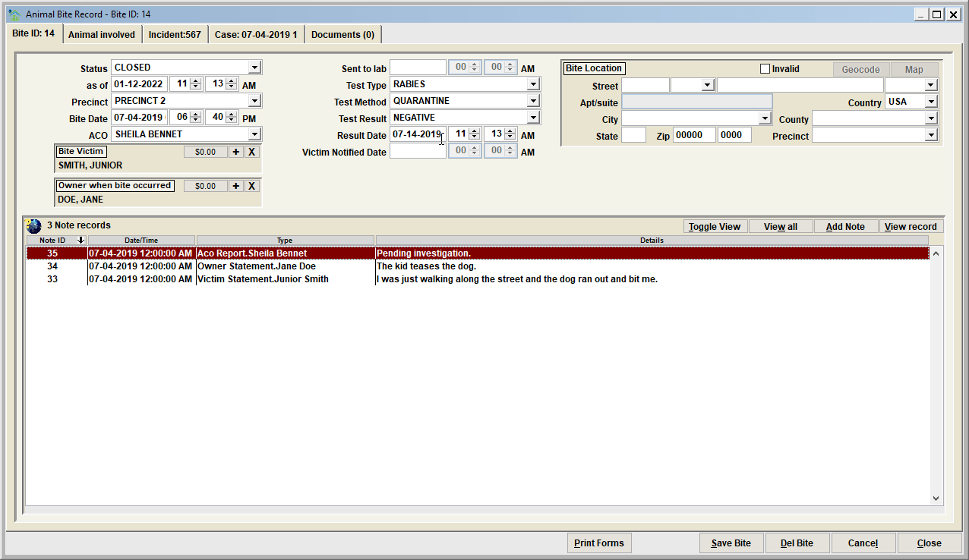Remove owner using X button beside $0.00
This screenshot has width=969, height=560.
(252, 186)
